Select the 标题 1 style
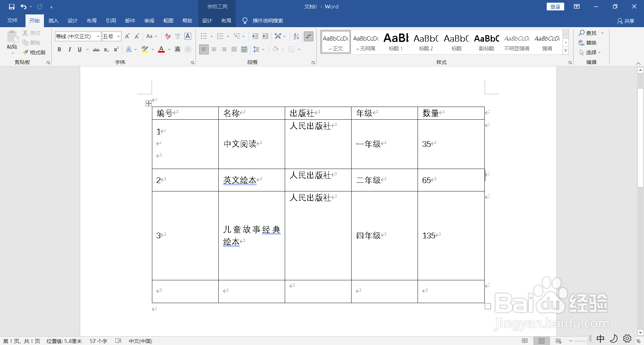This screenshot has width=644, height=345. (x=395, y=42)
